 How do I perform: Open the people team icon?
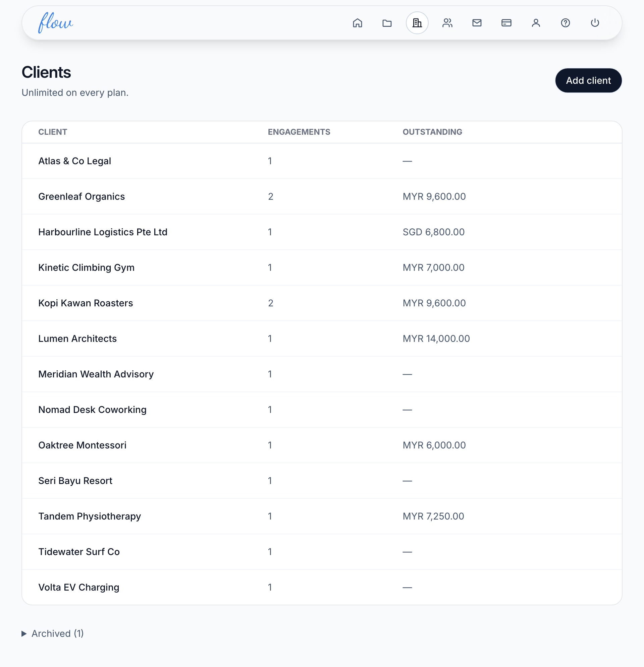pyautogui.click(x=447, y=23)
